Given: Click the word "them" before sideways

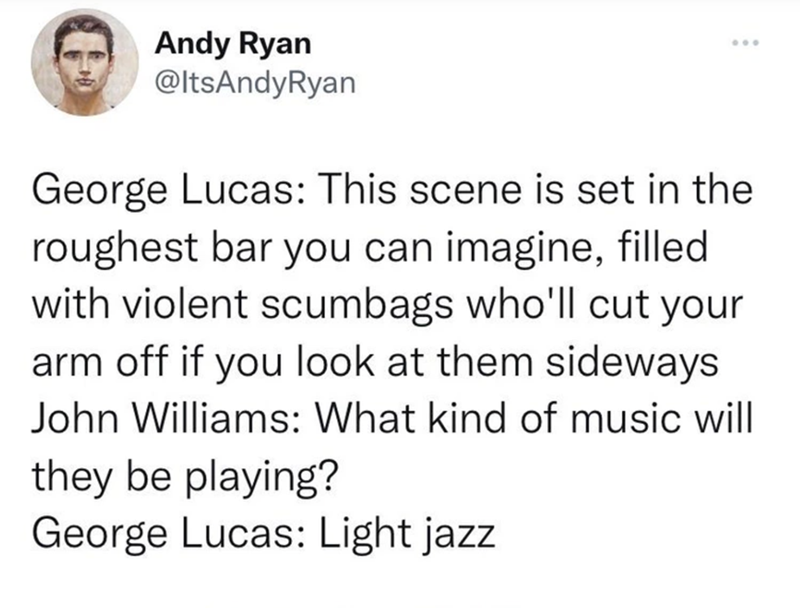Looking at the screenshot, I should 484,362.
